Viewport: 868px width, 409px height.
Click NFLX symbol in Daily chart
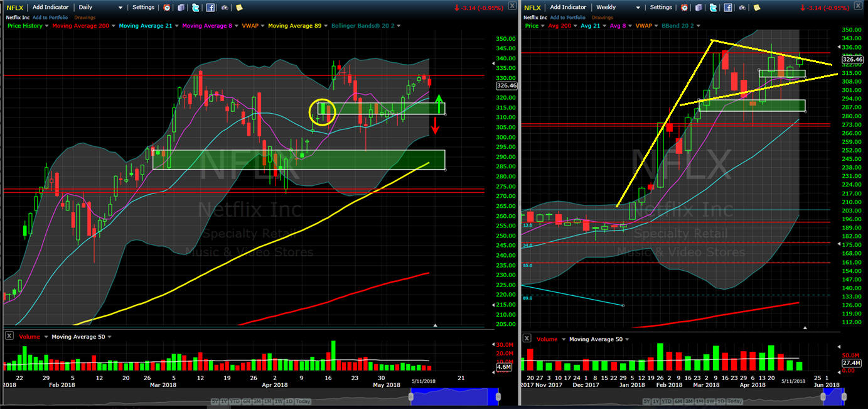point(15,8)
